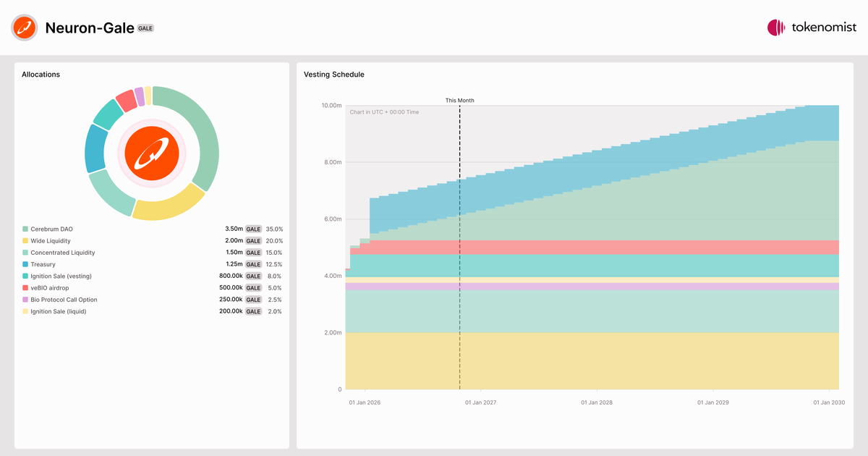Click the tokenomist brand name text
The height and width of the screenshot is (456, 868).
click(x=824, y=28)
